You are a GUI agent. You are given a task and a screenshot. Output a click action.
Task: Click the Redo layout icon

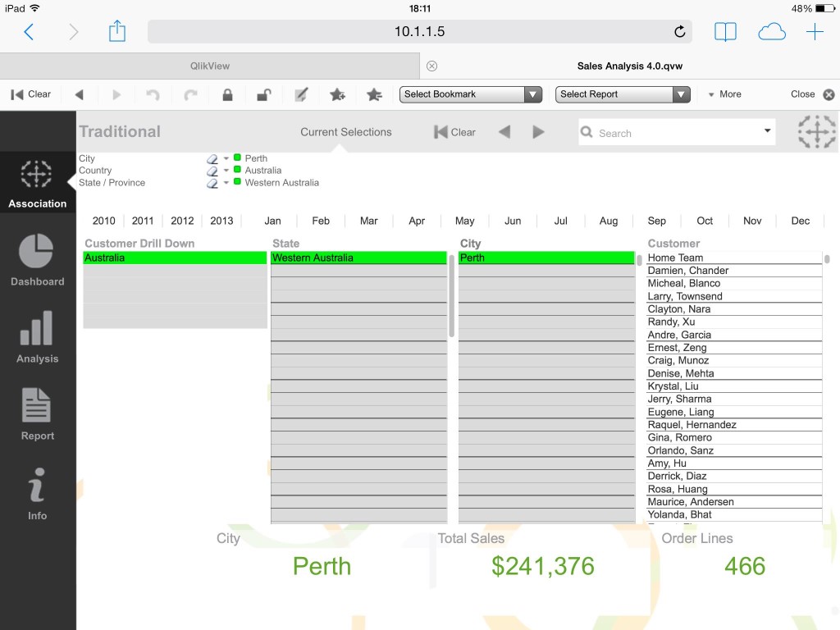pos(190,95)
